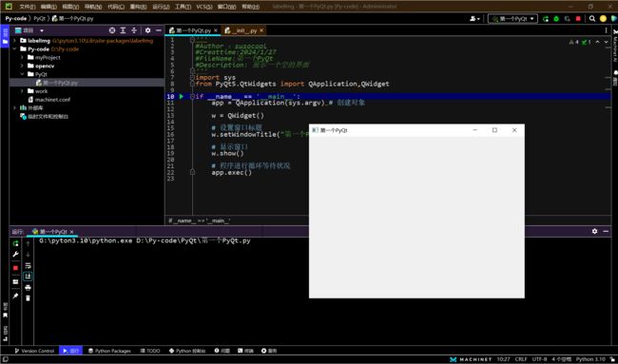Click the green Run button in top toolbar
The height and width of the screenshot is (364, 618).
click(546, 18)
